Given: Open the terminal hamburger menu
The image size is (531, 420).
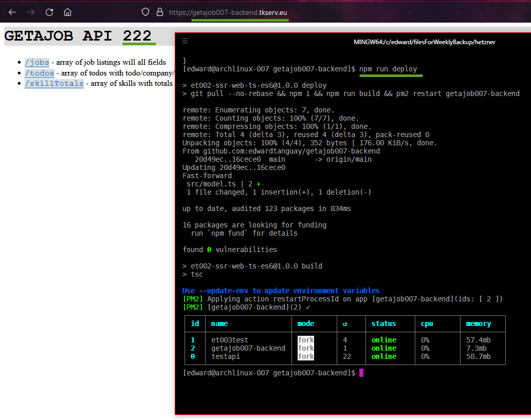Looking at the screenshot, I should pos(185,41).
